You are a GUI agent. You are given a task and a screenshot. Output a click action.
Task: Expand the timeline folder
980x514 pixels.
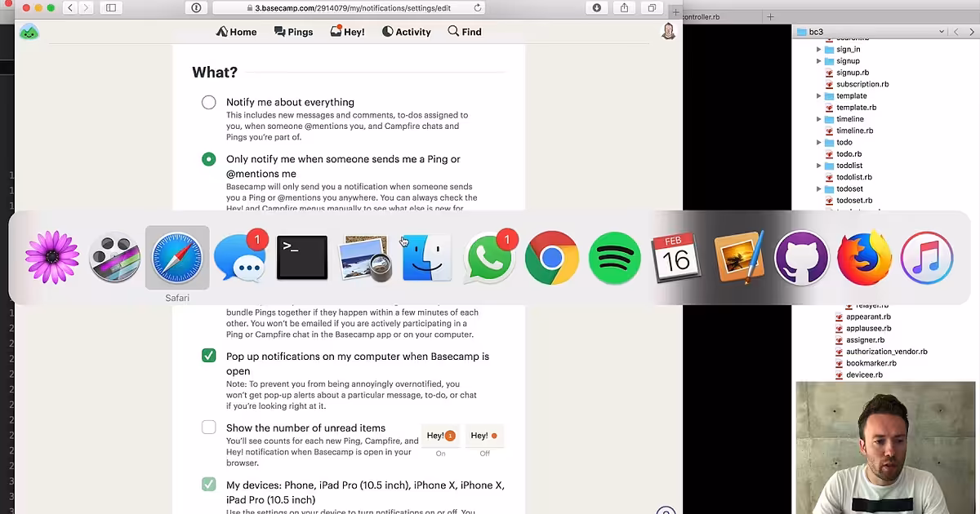tap(819, 119)
